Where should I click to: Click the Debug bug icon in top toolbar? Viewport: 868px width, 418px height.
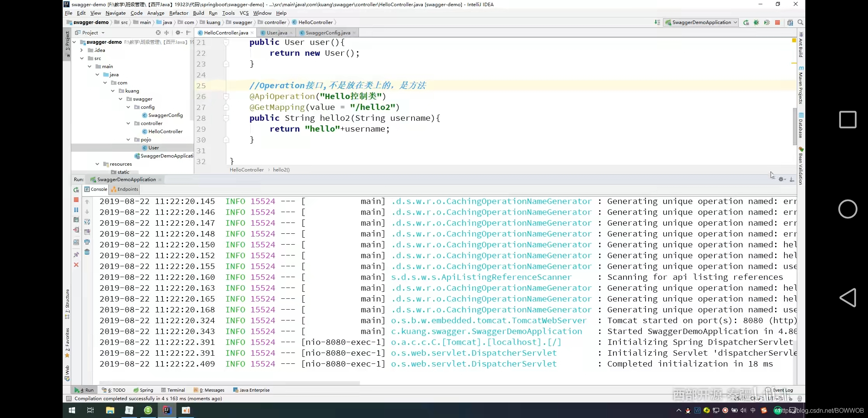coord(756,22)
